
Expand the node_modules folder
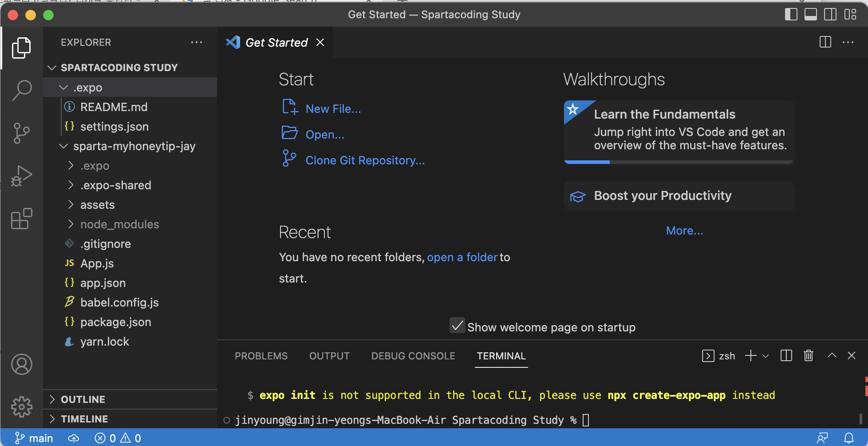tap(130, 224)
